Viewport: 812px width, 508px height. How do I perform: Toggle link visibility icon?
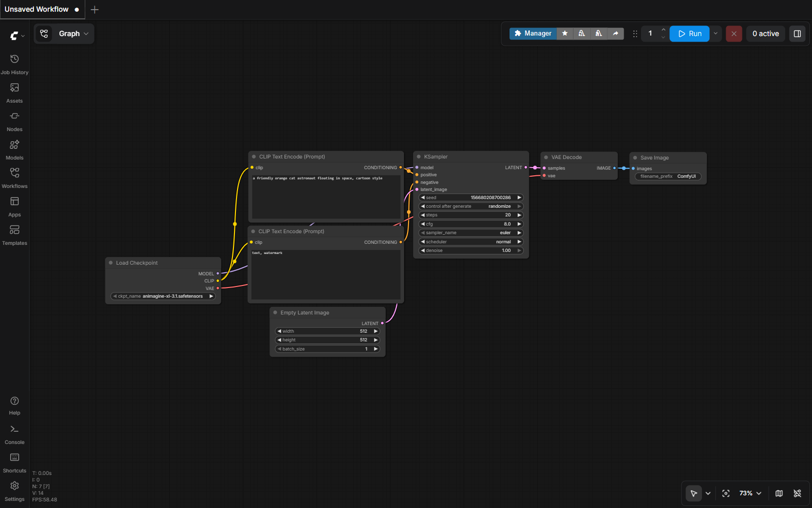coord(797,493)
